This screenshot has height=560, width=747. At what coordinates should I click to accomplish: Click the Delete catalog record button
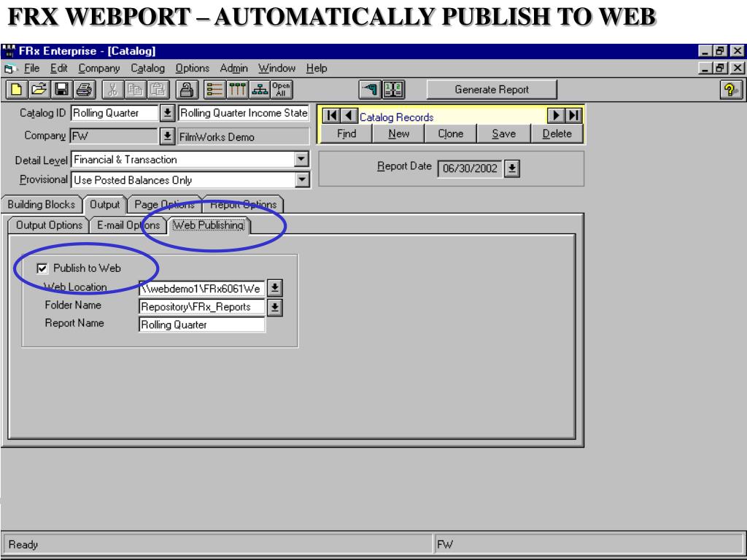(x=557, y=134)
